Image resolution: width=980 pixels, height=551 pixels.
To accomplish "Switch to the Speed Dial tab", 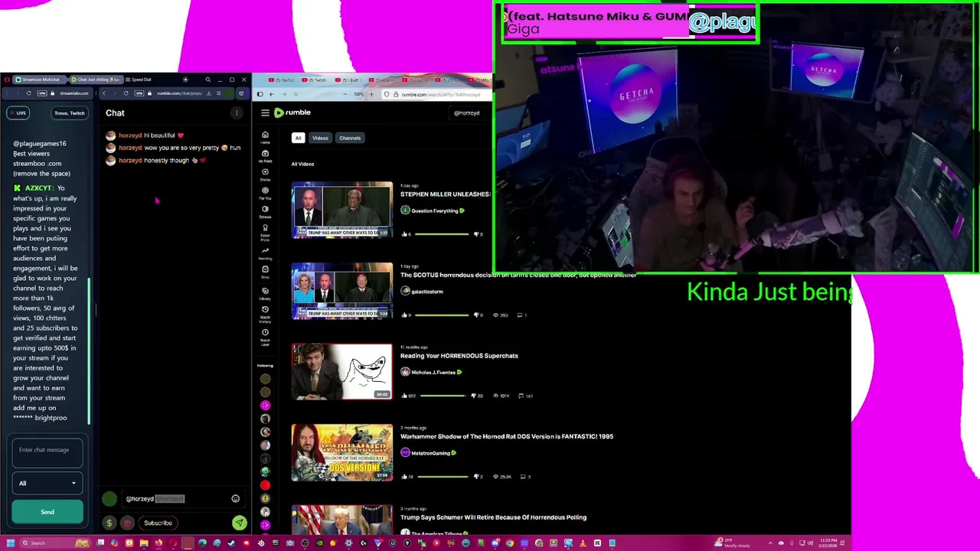I will click(x=138, y=80).
